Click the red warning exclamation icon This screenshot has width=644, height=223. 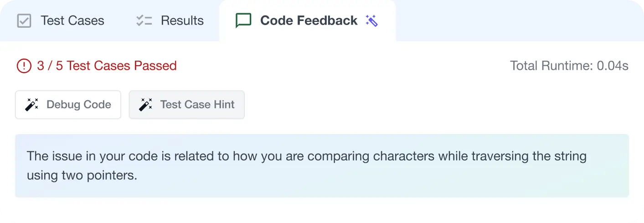coord(24,66)
